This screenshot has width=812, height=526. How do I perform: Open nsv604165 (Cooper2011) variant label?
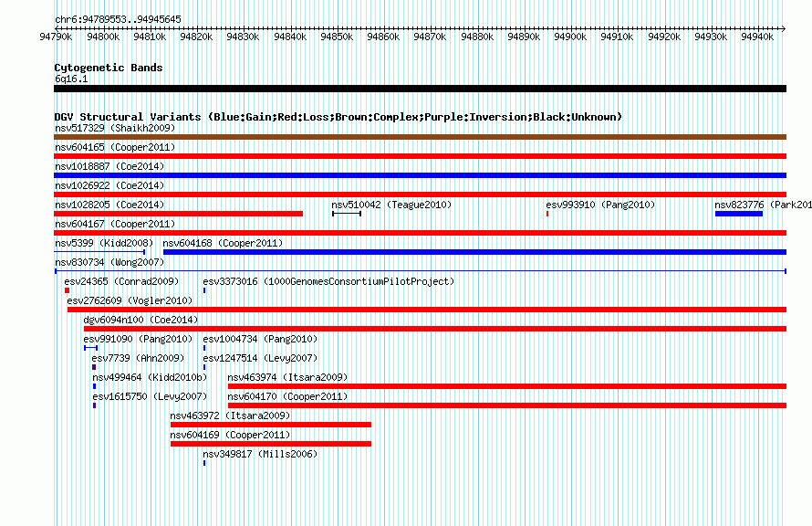click(x=115, y=147)
